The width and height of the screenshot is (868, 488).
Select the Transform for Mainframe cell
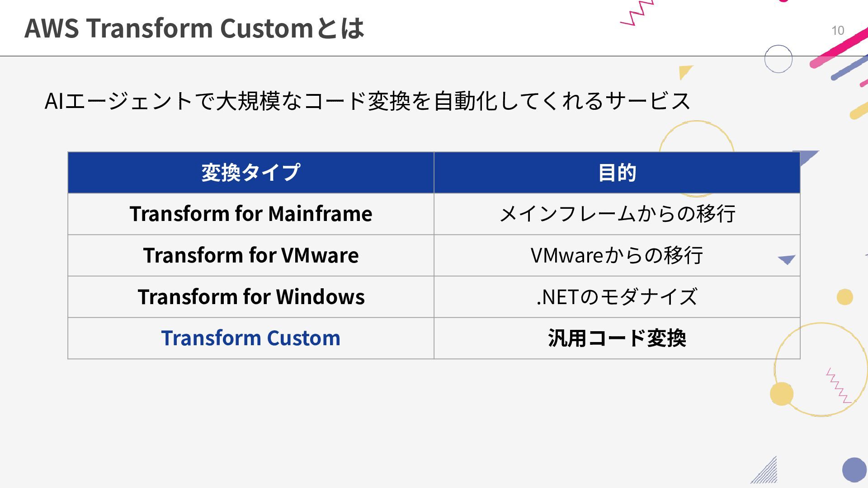pyautogui.click(x=250, y=214)
